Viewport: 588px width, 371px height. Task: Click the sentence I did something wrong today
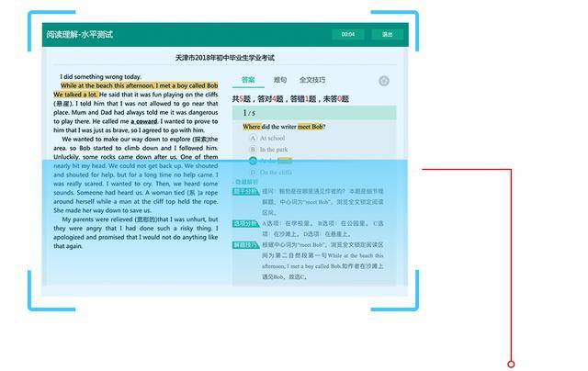click(101, 77)
